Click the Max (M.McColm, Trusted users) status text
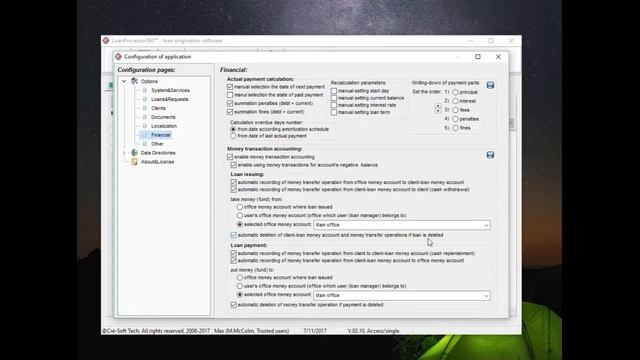The width and height of the screenshot is (640, 360). tap(251, 331)
